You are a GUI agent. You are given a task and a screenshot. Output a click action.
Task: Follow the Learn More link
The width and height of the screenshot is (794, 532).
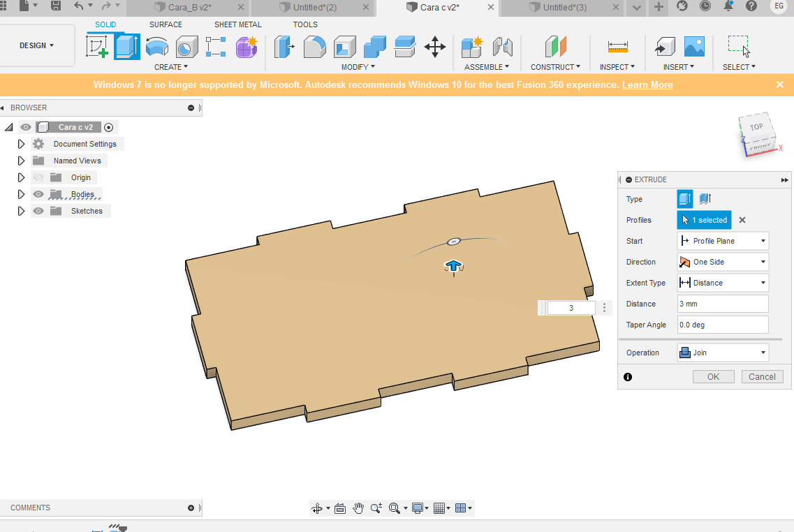pos(647,84)
